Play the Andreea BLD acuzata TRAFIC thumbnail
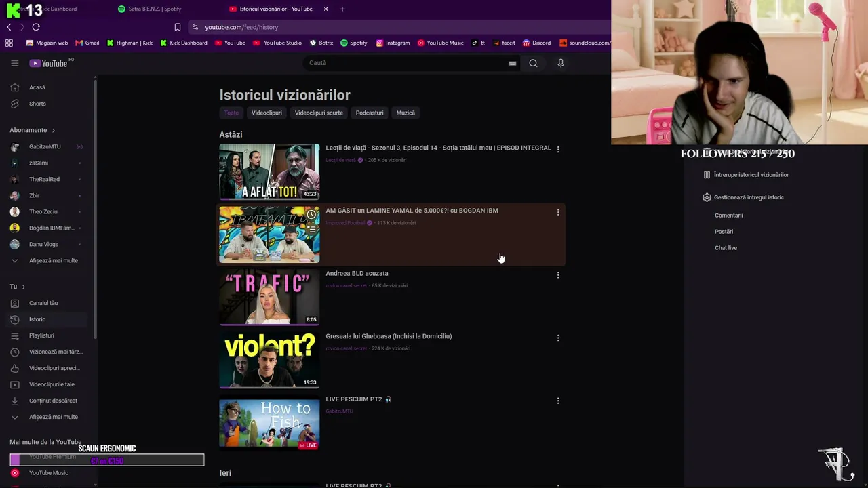 (x=269, y=297)
